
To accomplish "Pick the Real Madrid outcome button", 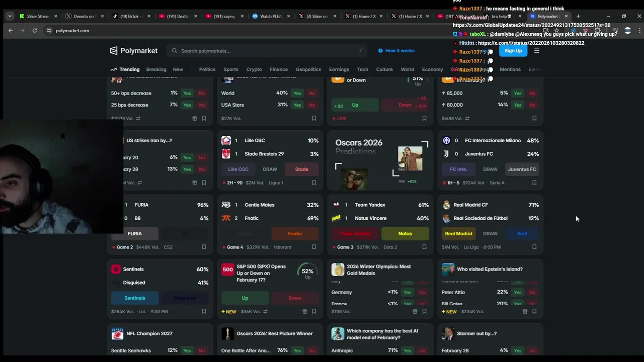I will click(458, 234).
